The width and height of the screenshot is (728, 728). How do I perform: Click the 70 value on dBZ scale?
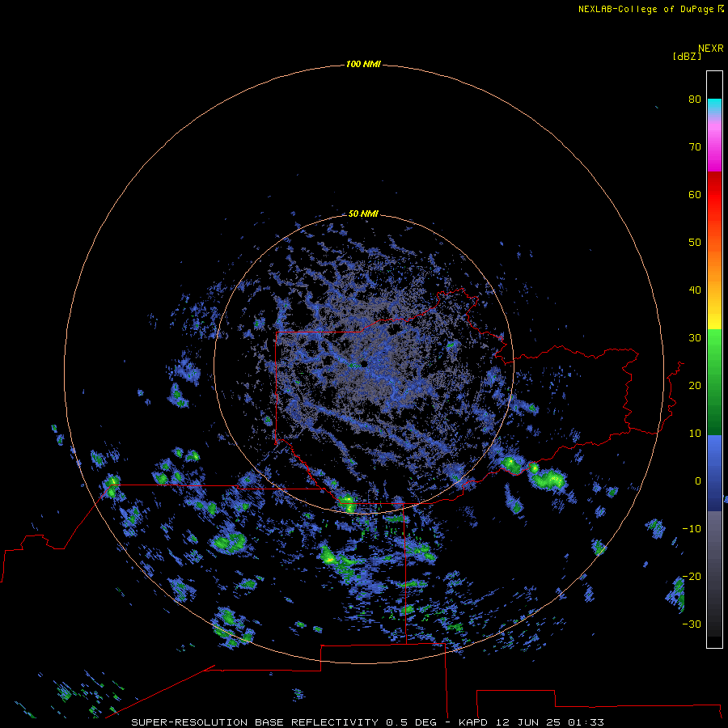click(x=695, y=146)
